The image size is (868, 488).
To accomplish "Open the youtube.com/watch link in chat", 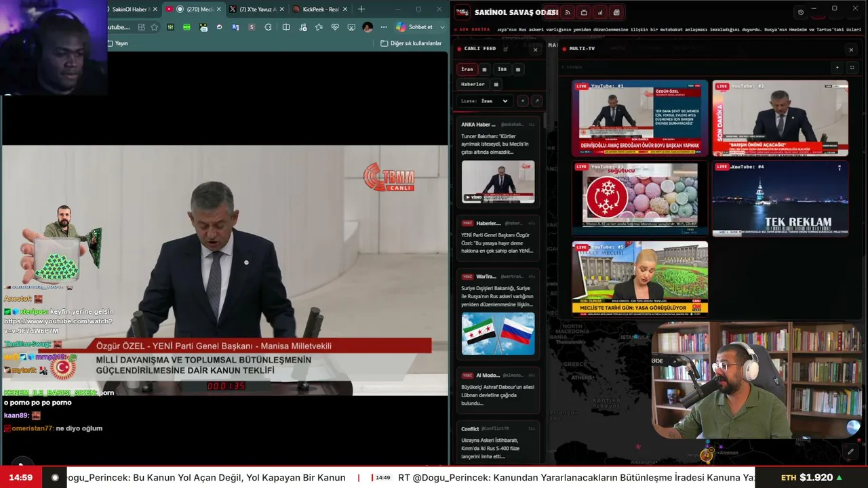I will tap(58, 325).
